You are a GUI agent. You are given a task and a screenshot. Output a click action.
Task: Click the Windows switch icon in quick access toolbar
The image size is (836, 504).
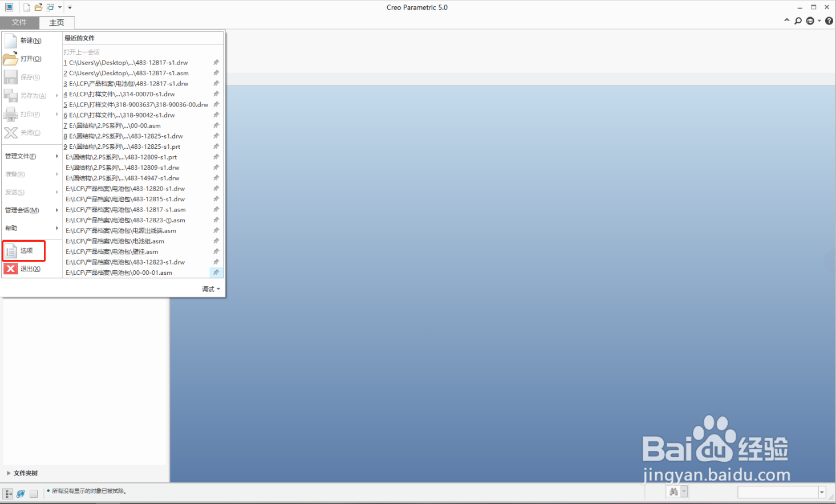point(50,7)
